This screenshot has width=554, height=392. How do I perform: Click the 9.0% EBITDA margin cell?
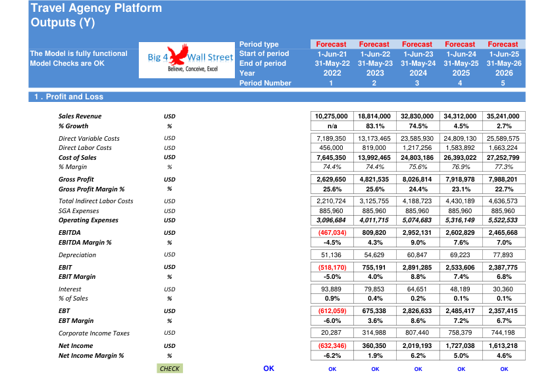coord(418,243)
